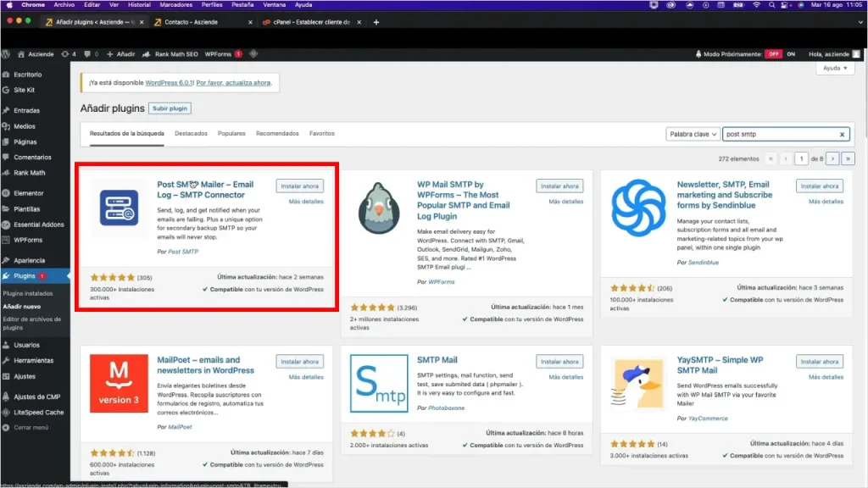The width and height of the screenshot is (868, 488).
Task: Install YaySMTP plugin now
Action: pyautogui.click(x=820, y=361)
